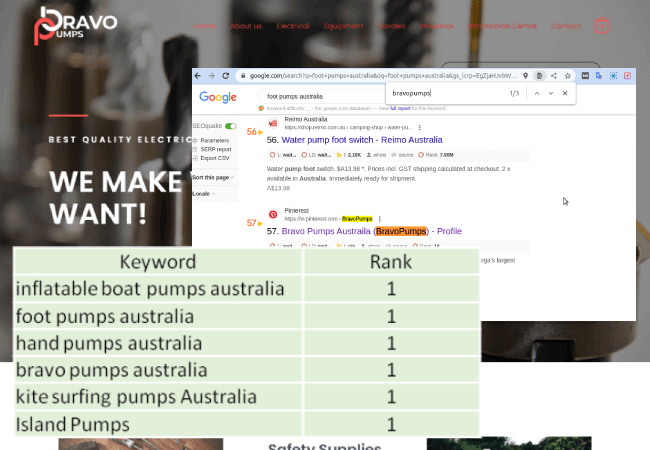The image size is (650, 450).
Task: Click the 'hand pumps australia' table cell
Action: tap(158, 343)
